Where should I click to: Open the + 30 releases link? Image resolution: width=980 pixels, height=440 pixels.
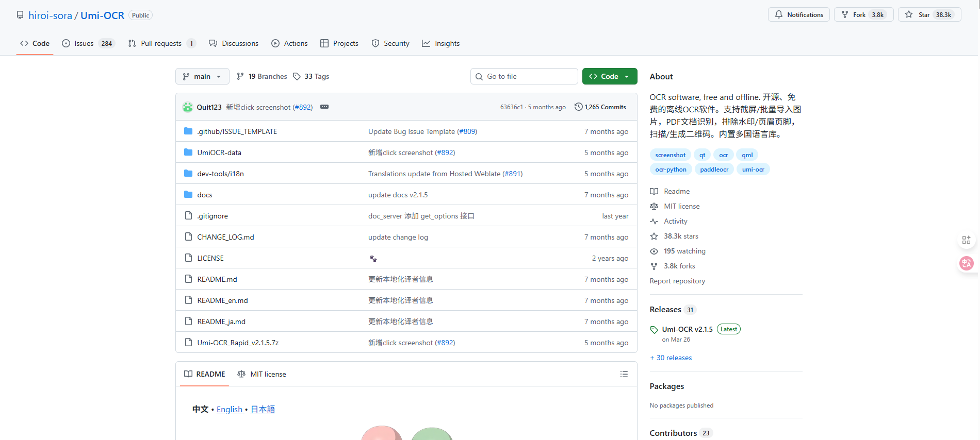(x=671, y=358)
